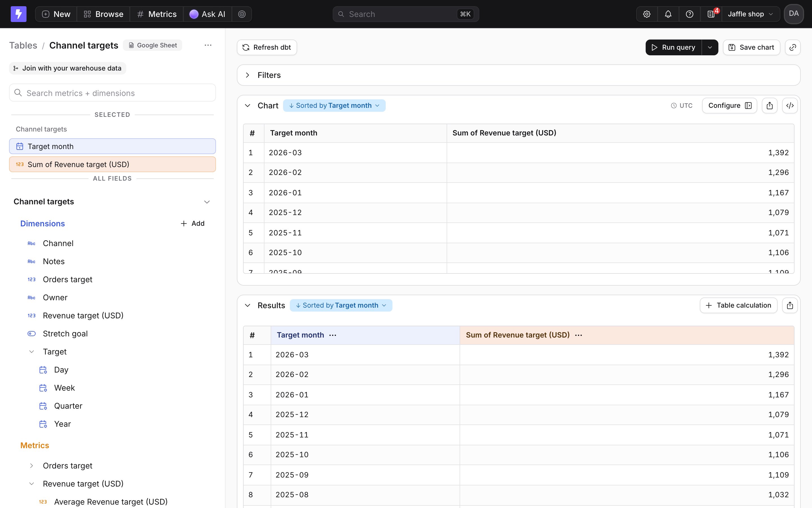This screenshot has width=812, height=508.
Task: Open Target month column options menu
Action: click(332, 335)
